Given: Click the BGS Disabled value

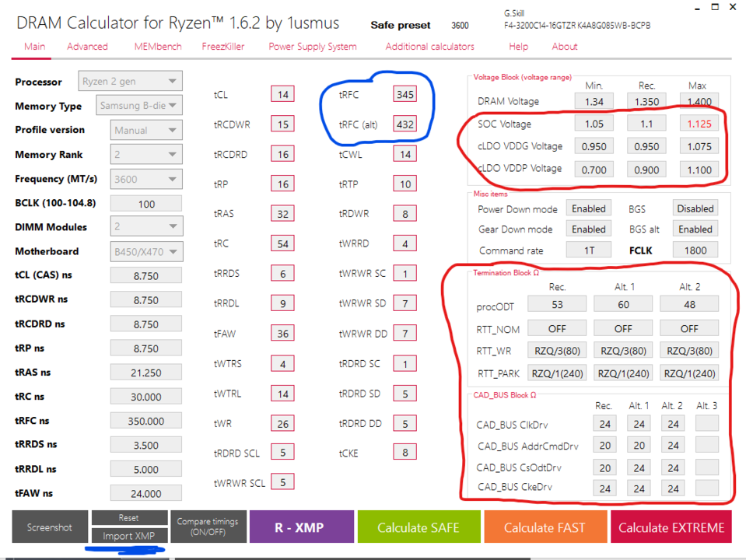Looking at the screenshot, I should tap(695, 208).
